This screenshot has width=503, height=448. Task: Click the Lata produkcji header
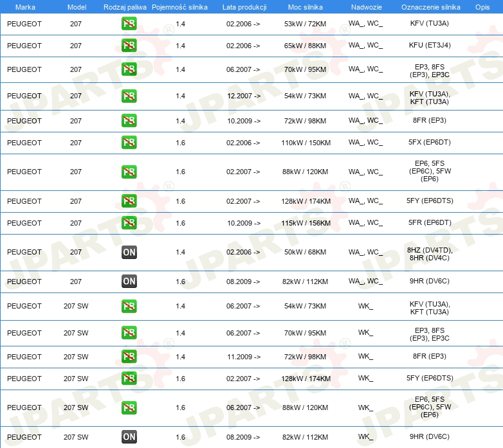[x=244, y=6]
